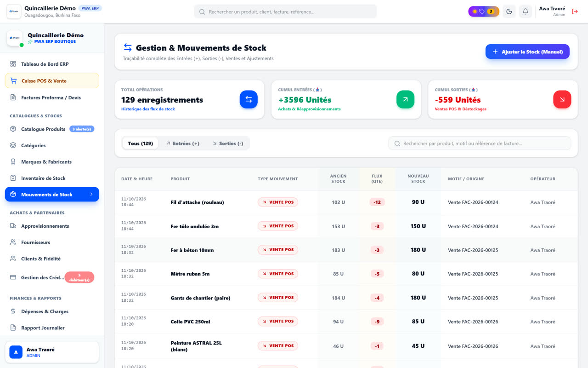Click the Gestion des Crédits card icon
This screenshot has width=588, height=368.
pyautogui.click(x=13, y=277)
